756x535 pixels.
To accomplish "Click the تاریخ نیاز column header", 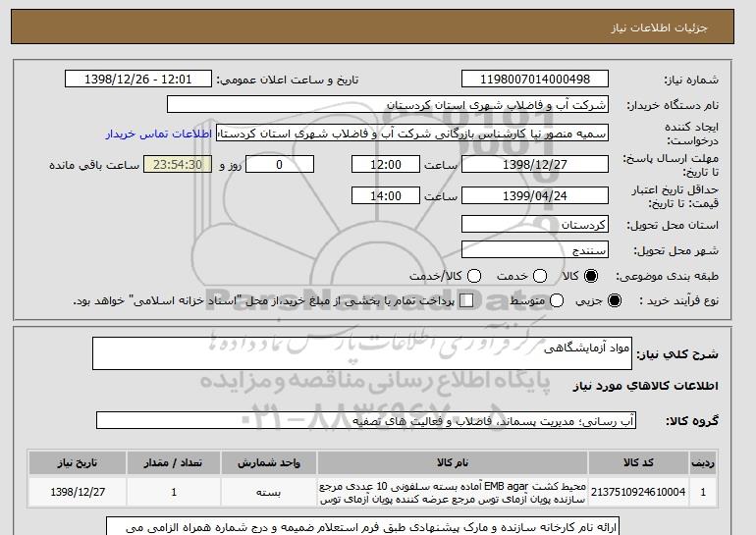I will tap(78, 462).
